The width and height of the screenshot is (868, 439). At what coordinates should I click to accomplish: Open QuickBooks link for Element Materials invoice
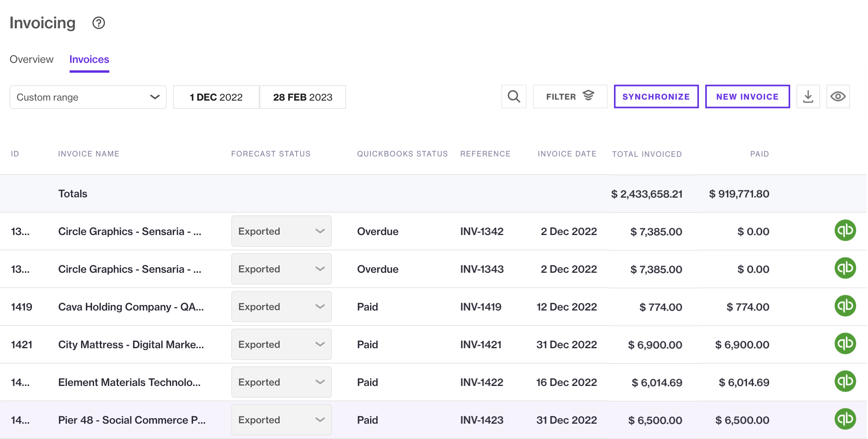click(845, 381)
